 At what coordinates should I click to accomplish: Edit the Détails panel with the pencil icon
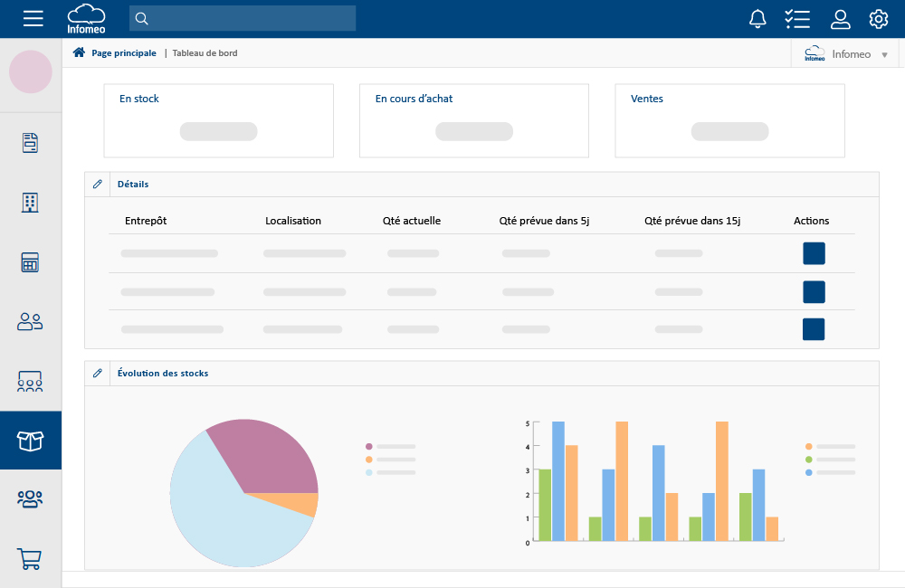point(97,184)
